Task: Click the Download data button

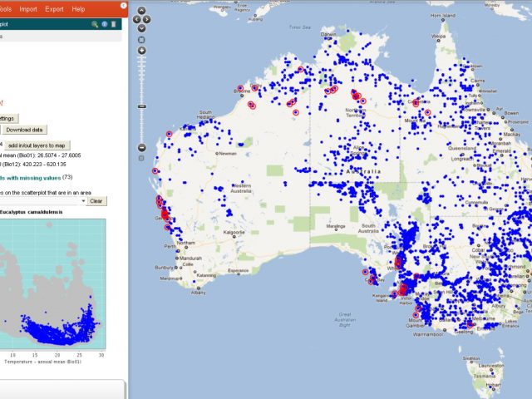Action: pyautogui.click(x=24, y=130)
